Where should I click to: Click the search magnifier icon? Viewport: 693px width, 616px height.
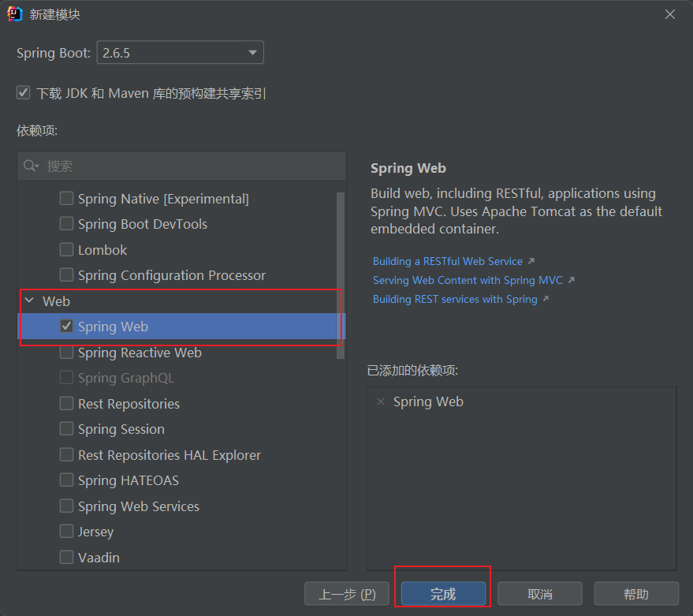coord(31,166)
